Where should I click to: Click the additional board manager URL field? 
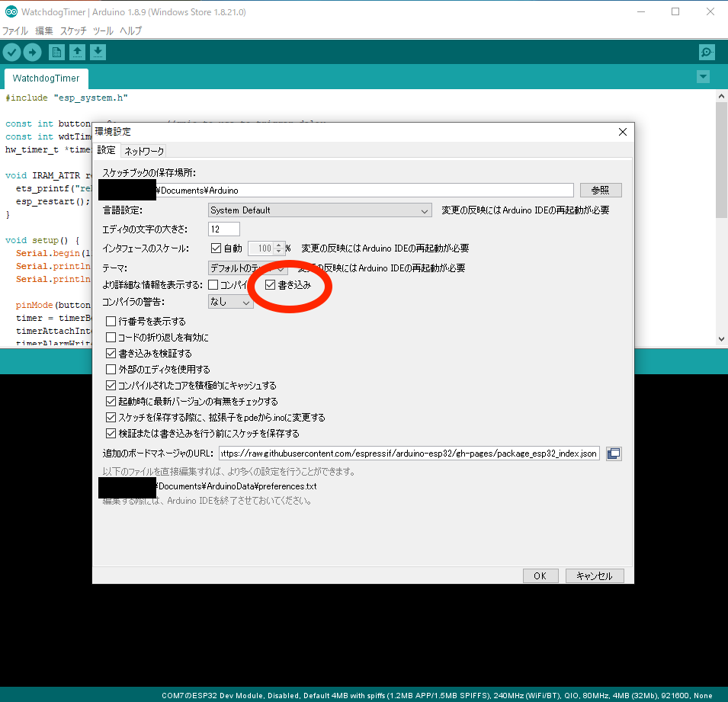click(x=409, y=454)
